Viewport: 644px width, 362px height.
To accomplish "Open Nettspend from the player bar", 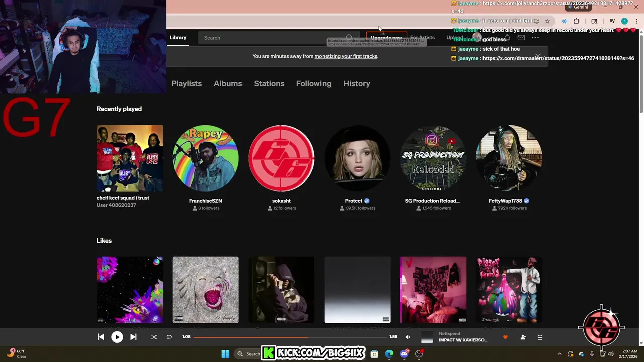I will pyautogui.click(x=449, y=334).
